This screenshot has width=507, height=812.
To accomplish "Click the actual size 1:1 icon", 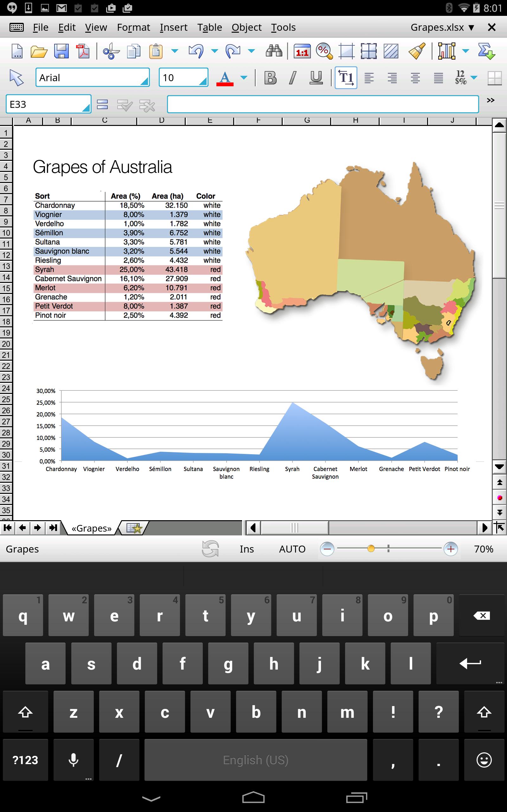I will (302, 51).
